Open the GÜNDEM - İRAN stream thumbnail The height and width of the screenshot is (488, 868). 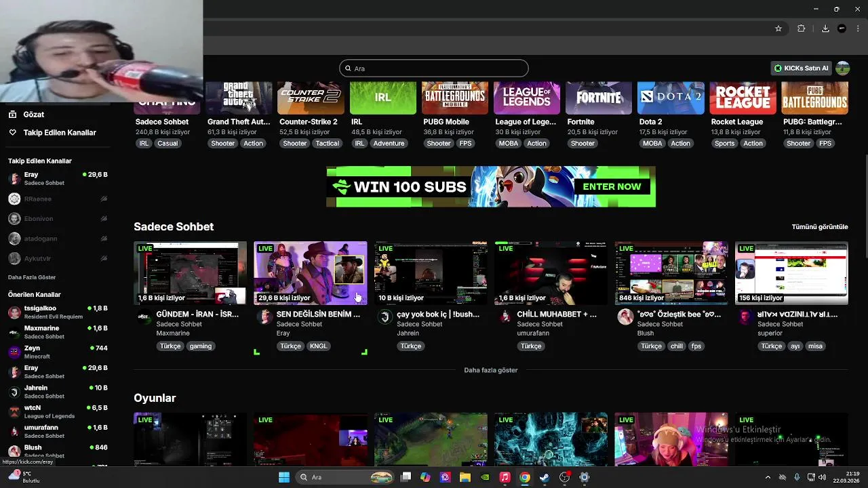[190, 273]
